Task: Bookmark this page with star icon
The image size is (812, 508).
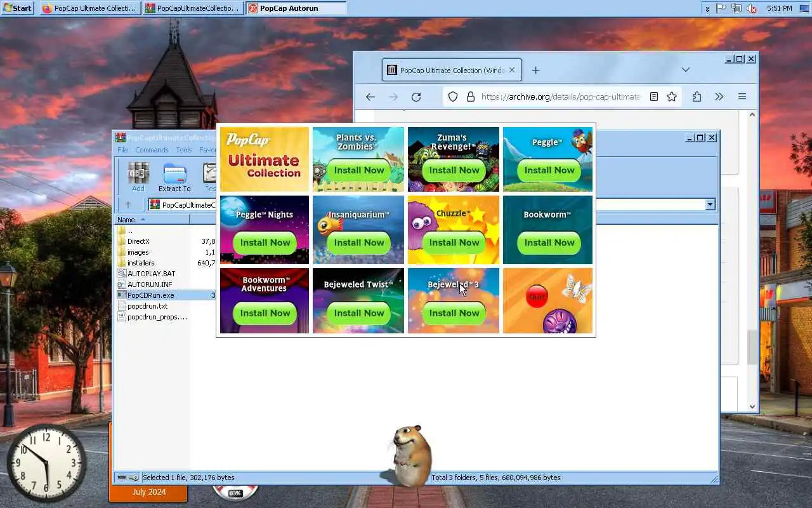Action: pos(672,97)
